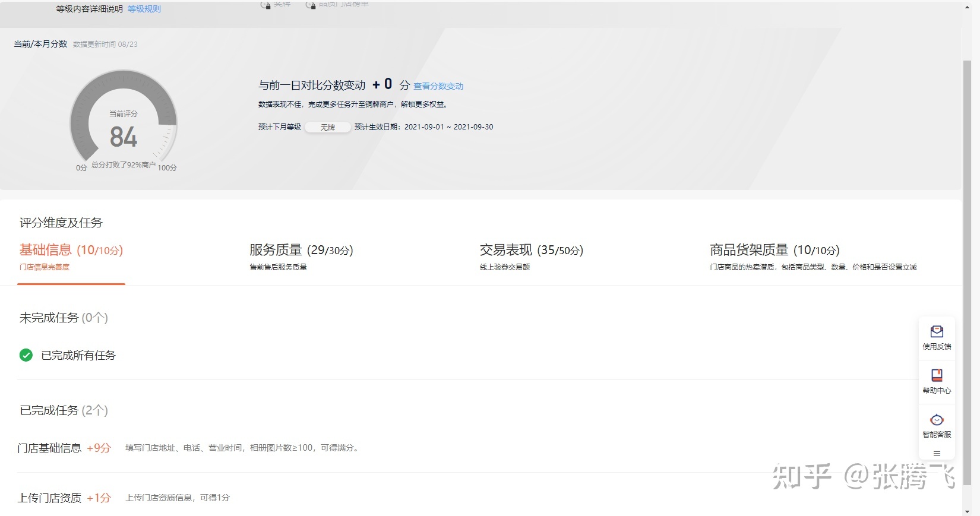The width and height of the screenshot is (980, 516).
Task: Select the 上传门店资质 +1分 task row
Action: click(x=466, y=498)
